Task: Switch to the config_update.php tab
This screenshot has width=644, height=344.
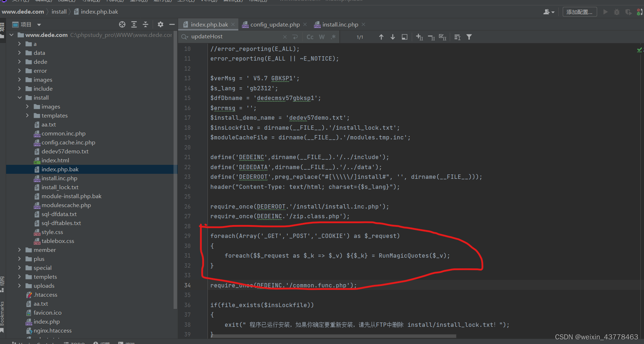Action: 275,24
